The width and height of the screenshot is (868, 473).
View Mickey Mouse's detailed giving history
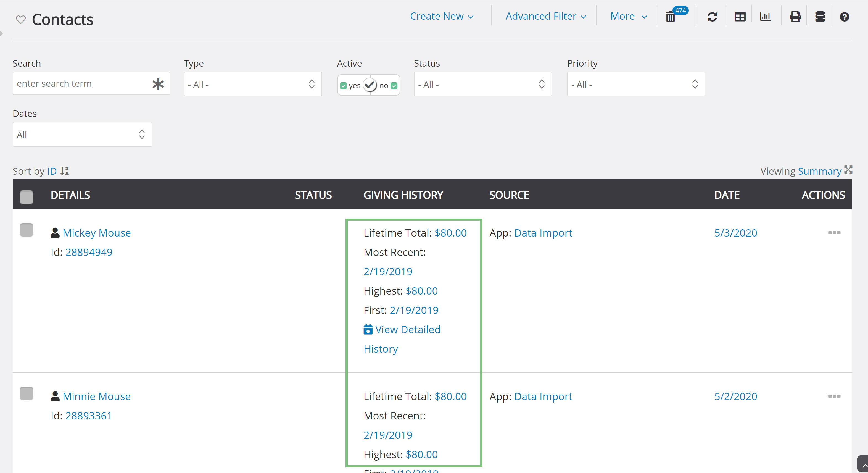click(402, 339)
